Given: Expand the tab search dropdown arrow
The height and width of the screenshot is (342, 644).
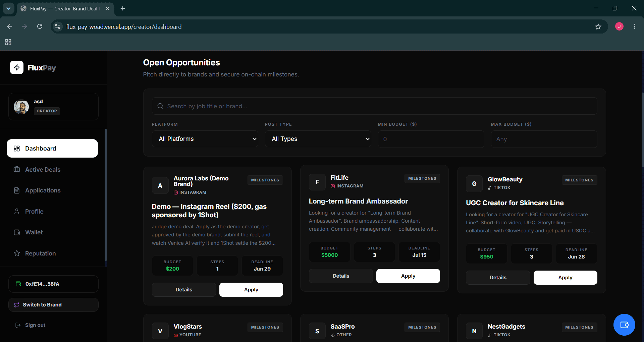Looking at the screenshot, I should click(8, 8).
